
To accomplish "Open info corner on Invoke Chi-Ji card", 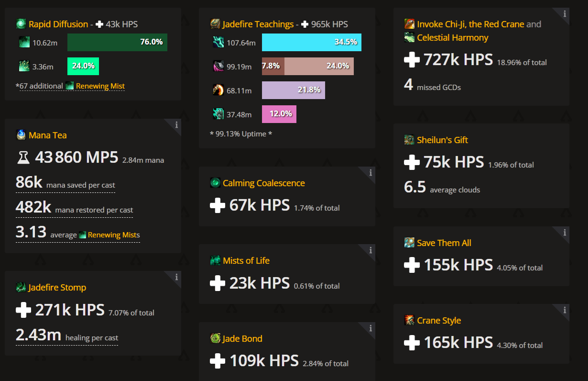I will coord(565,13).
